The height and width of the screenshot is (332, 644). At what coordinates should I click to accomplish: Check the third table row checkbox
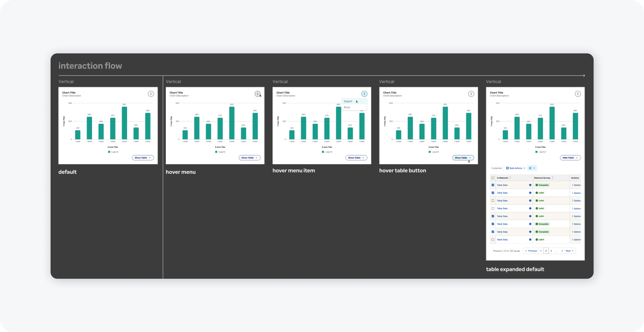pos(493,201)
